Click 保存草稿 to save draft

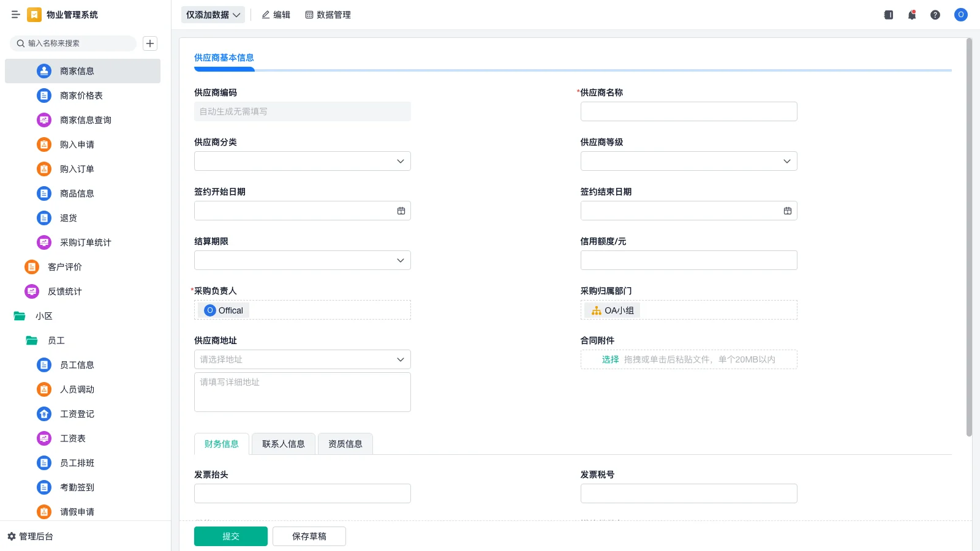[309, 536]
